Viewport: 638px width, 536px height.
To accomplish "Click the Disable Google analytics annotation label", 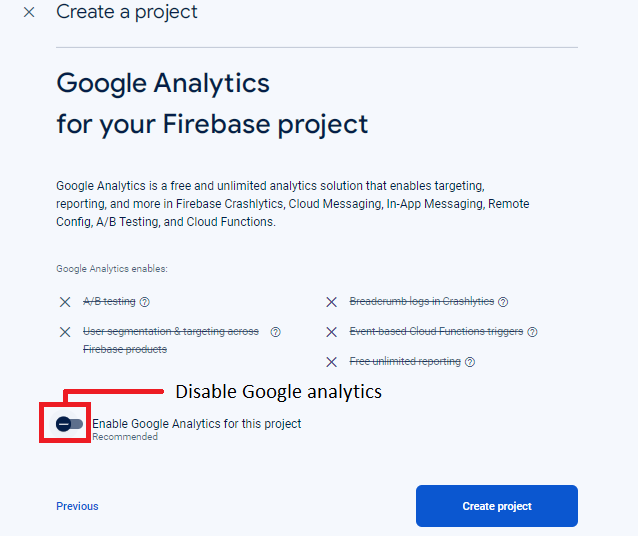I will pos(278,392).
